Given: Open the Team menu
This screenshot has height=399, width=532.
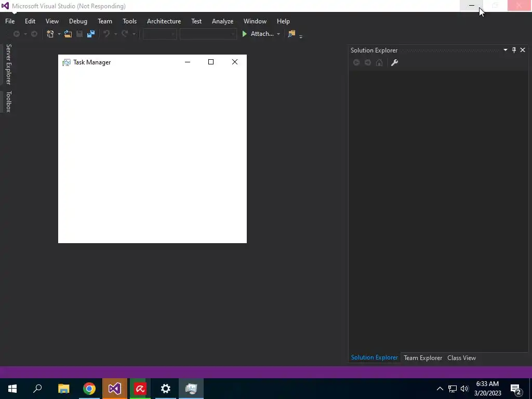Looking at the screenshot, I should 105,21.
